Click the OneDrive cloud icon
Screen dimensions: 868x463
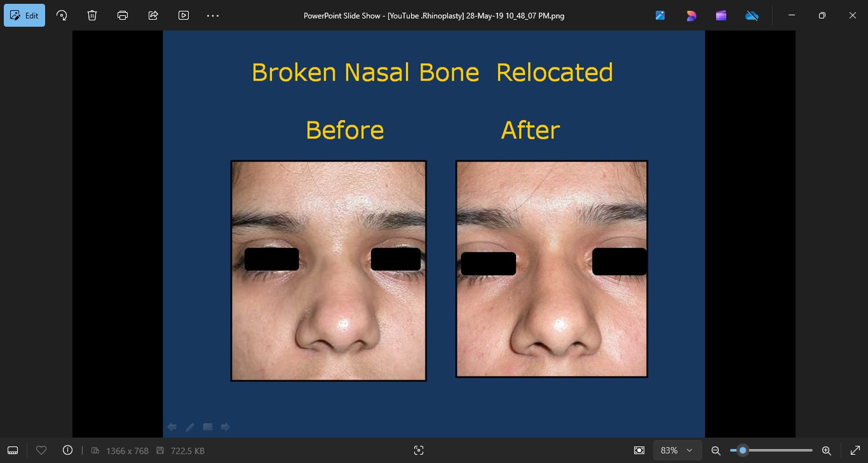[752, 15]
